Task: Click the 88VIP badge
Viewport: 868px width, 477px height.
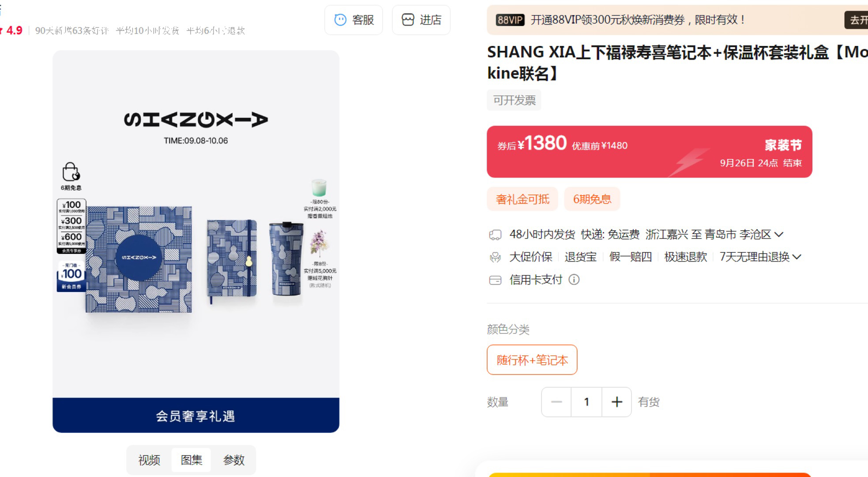Action: [510, 20]
